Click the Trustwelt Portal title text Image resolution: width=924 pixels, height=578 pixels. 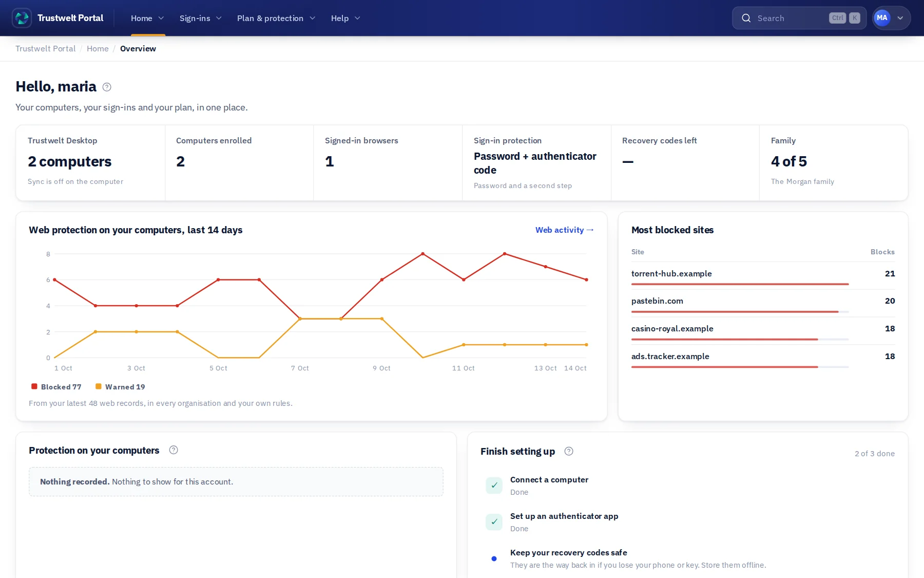tap(70, 18)
